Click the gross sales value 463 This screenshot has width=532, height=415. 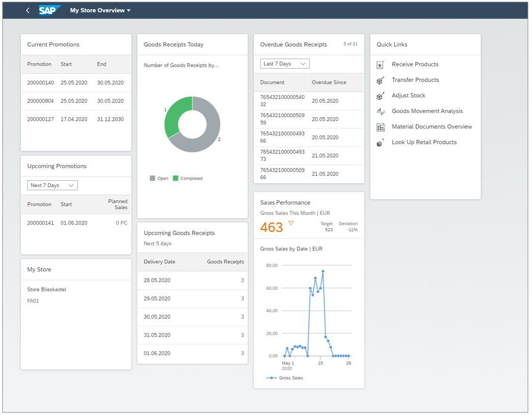pos(272,227)
